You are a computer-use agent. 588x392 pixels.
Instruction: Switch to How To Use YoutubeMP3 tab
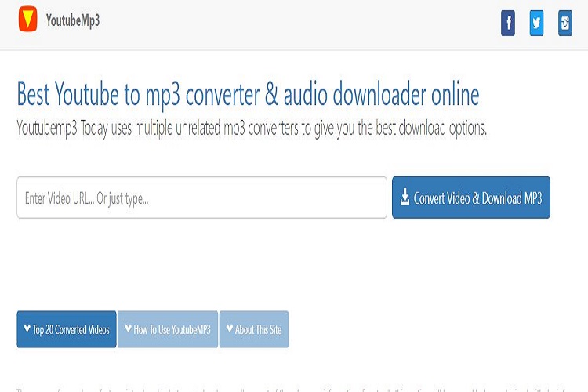click(168, 329)
